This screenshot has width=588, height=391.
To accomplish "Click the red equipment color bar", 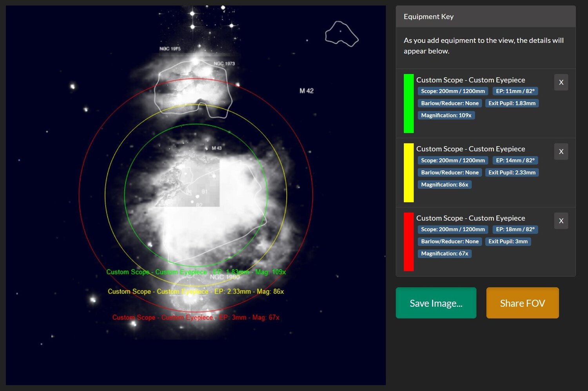I will 408,242.
